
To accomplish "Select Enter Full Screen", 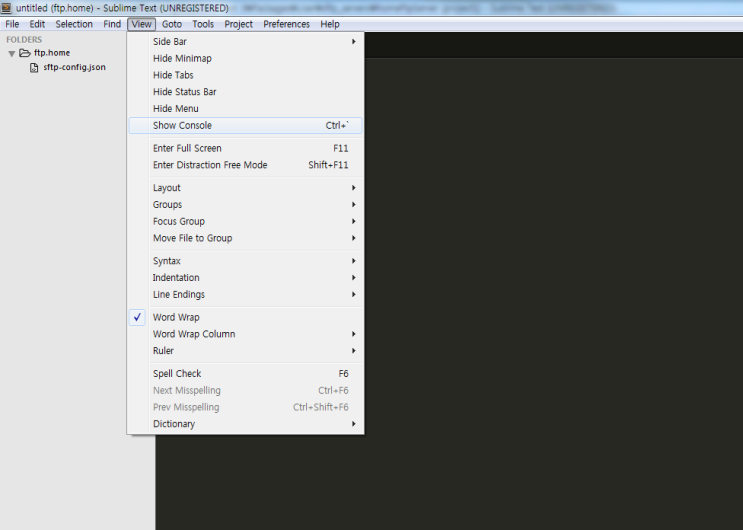I will tap(245, 148).
